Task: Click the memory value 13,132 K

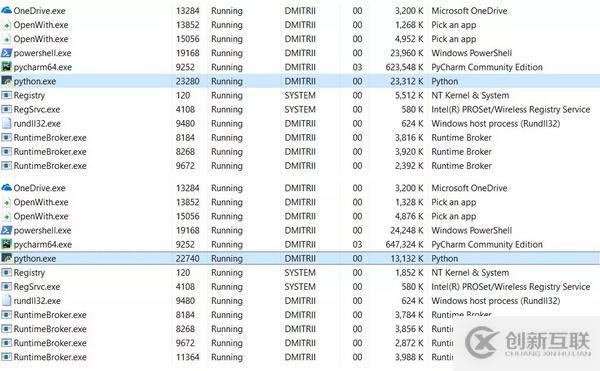Action: (x=407, y=259)
